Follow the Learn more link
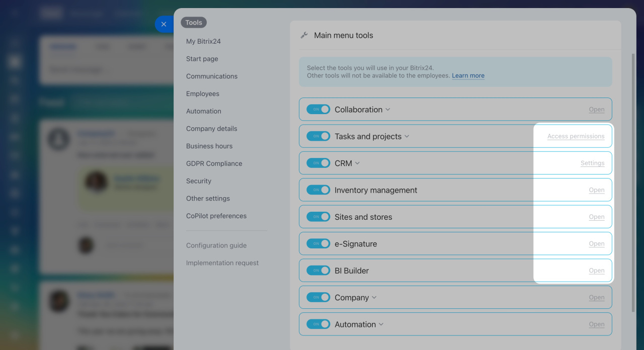 [x=468, y=76]
